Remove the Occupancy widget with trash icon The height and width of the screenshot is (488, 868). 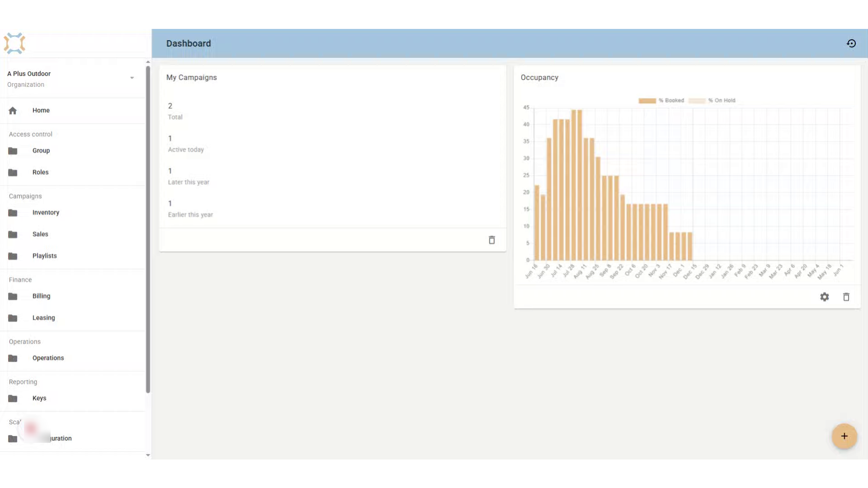point(846,297)
